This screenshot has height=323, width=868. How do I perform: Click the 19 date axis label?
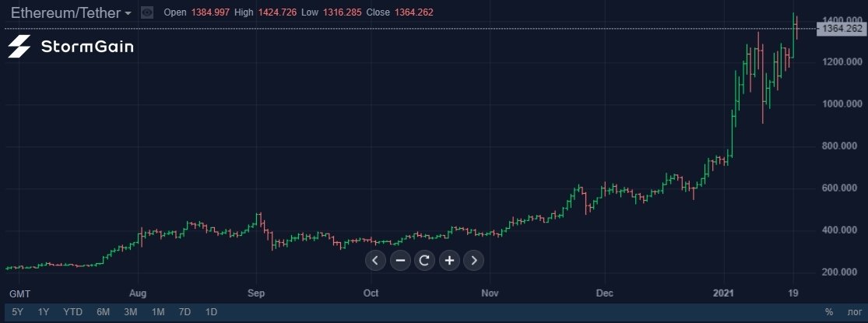click(x=793, y=293)
